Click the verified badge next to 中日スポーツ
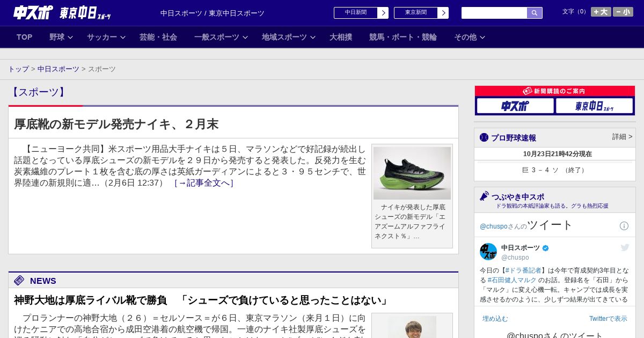644x338 pixels. tap(546, 248)
